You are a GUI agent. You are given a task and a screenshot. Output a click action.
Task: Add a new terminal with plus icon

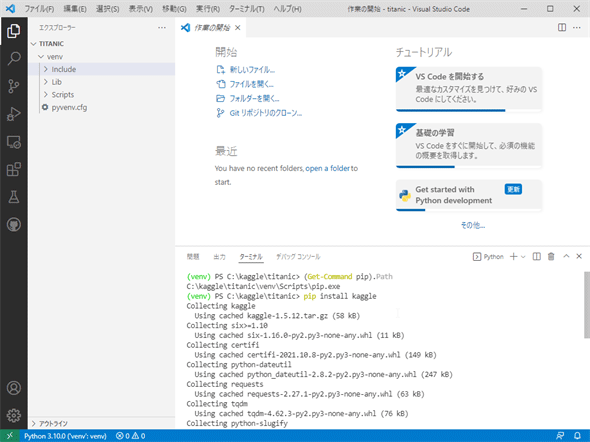pos(513,257)
